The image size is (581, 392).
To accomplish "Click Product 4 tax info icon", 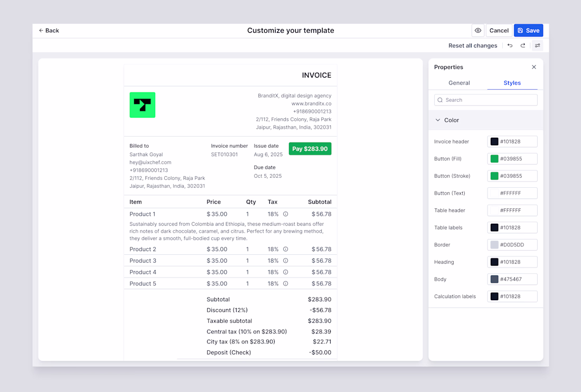I will coord(286,272).
